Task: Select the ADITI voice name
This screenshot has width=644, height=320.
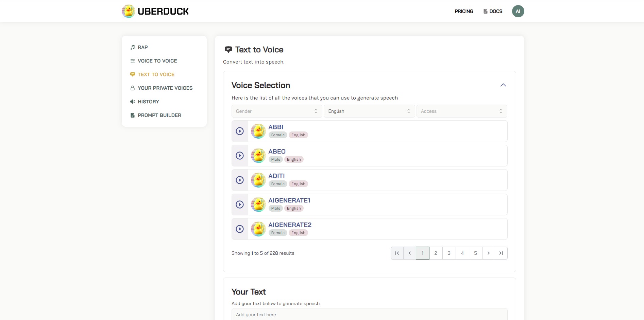Action: click(x=276, y=176)
